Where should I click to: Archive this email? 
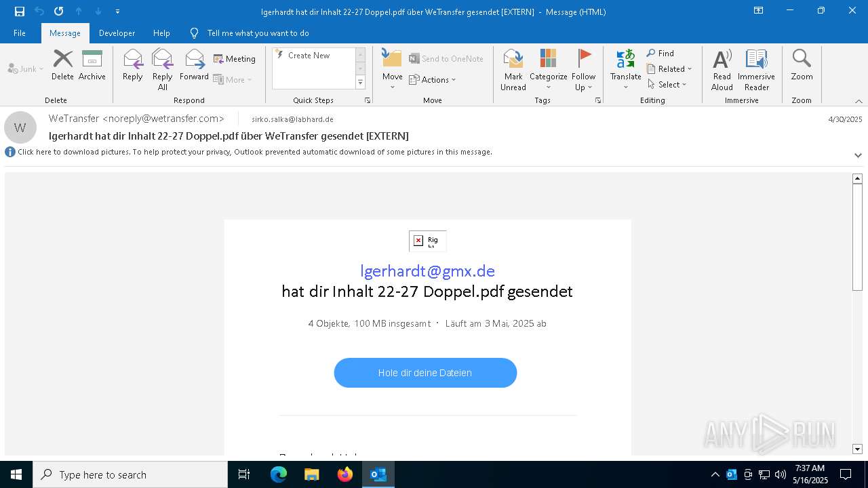92,65
